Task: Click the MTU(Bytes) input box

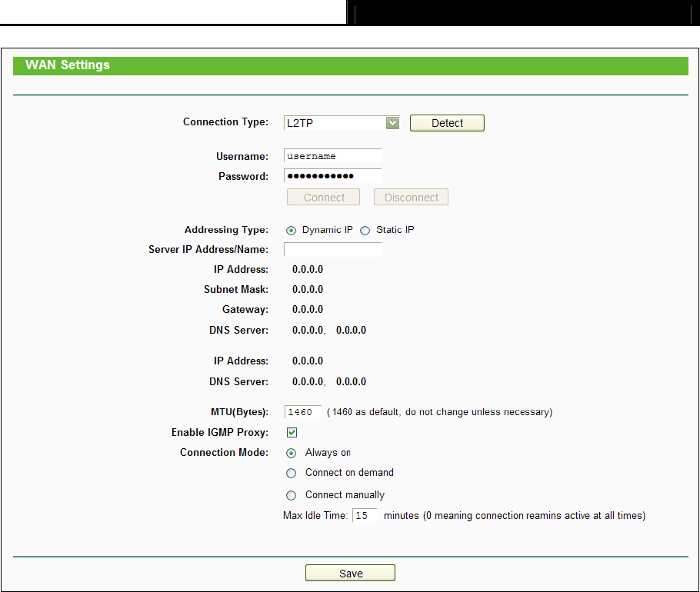Action: [x=303, y=412]
